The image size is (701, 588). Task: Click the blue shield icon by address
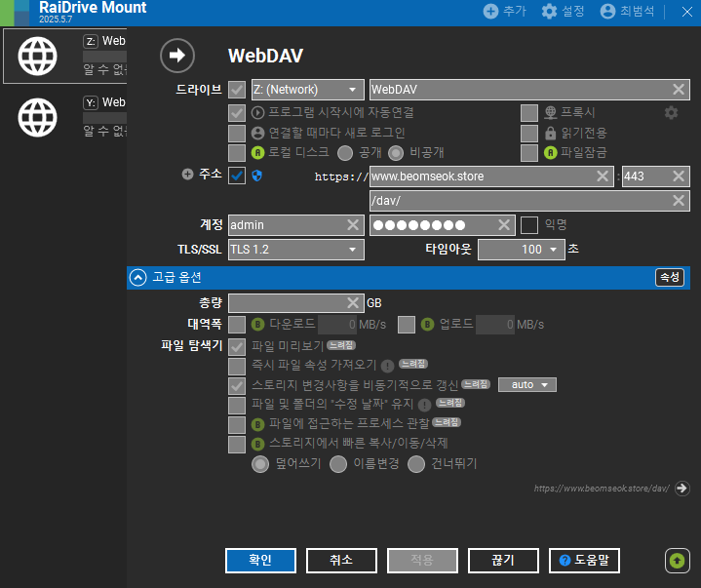(x=256, y=176)
